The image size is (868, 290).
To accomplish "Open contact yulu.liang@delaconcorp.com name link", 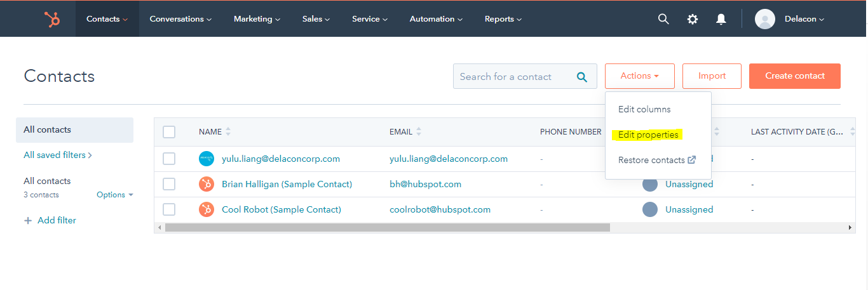I will (x=281, y=159).
